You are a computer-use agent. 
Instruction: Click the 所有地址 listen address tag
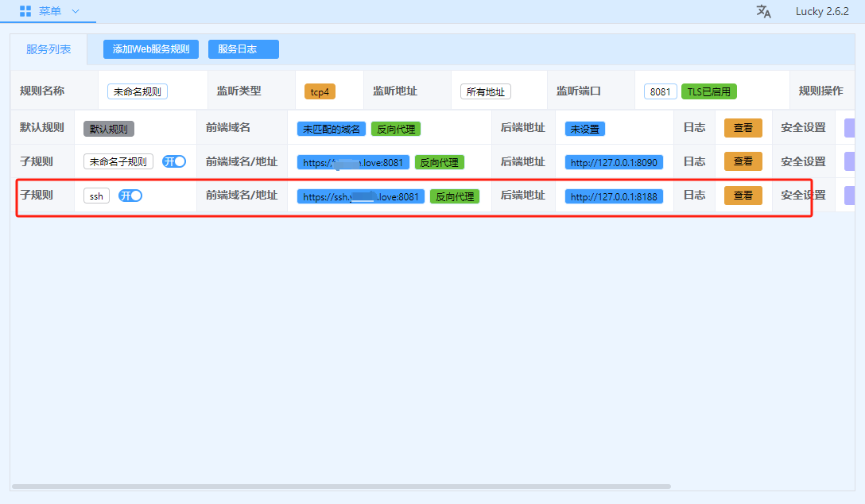[486, 91]
